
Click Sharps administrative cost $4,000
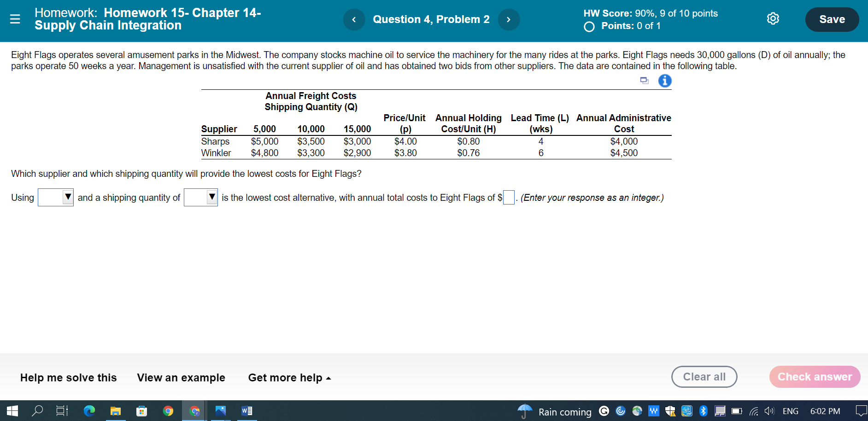click(x=624, y=141)
